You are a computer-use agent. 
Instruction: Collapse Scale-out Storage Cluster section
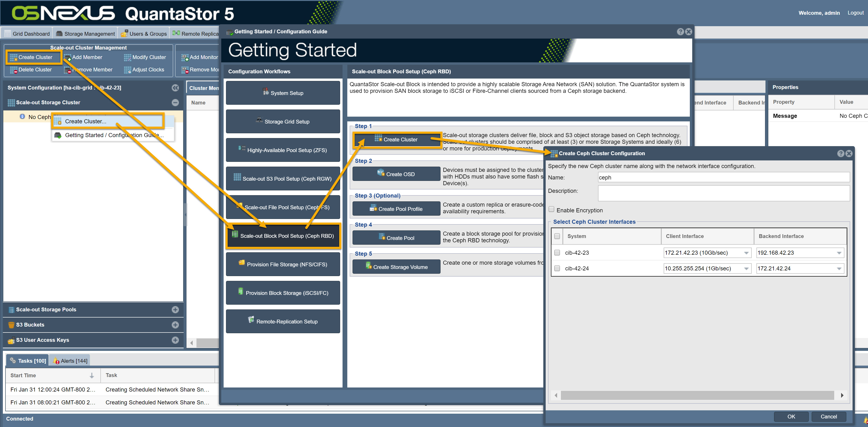click(175, 103)
